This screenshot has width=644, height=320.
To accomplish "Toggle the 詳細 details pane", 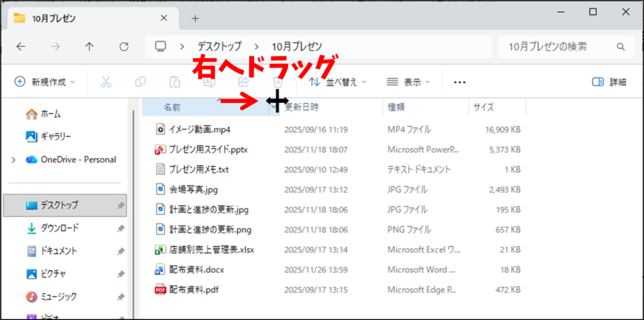I will [x=609, y=82].
